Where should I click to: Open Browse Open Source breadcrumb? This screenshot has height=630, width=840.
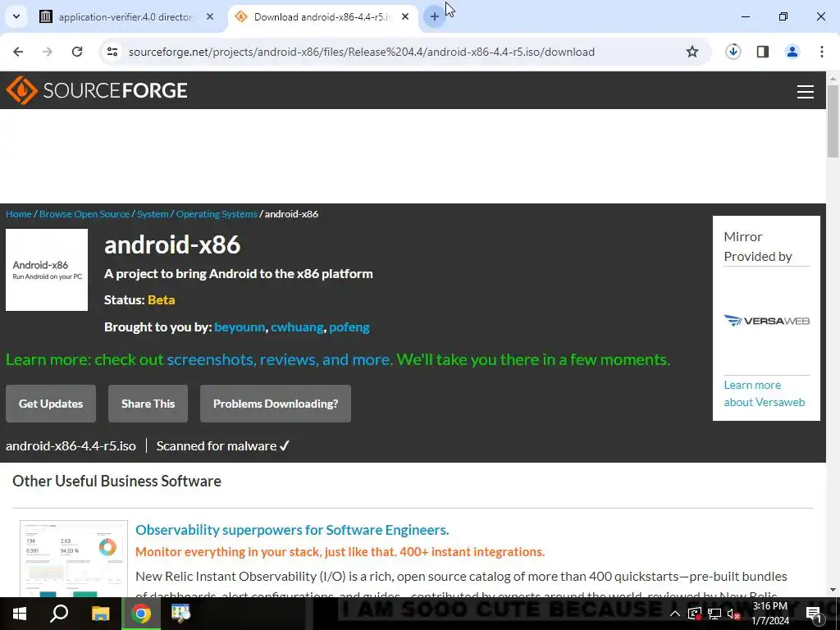(x=84, y=214)
